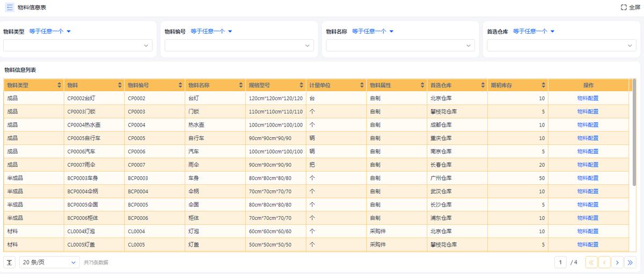
Task: Click the page number input showing 1
Action: click(x=561, y=262)
